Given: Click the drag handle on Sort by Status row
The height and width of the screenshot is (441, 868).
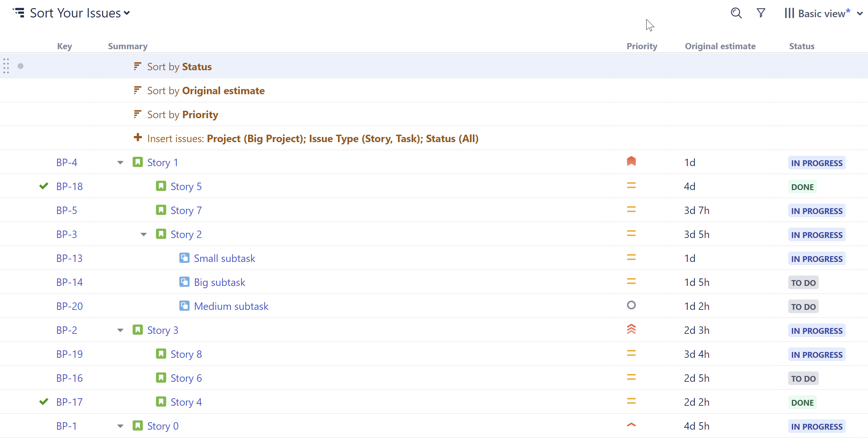Looking at the screenshot, I should tap(6, 66).
